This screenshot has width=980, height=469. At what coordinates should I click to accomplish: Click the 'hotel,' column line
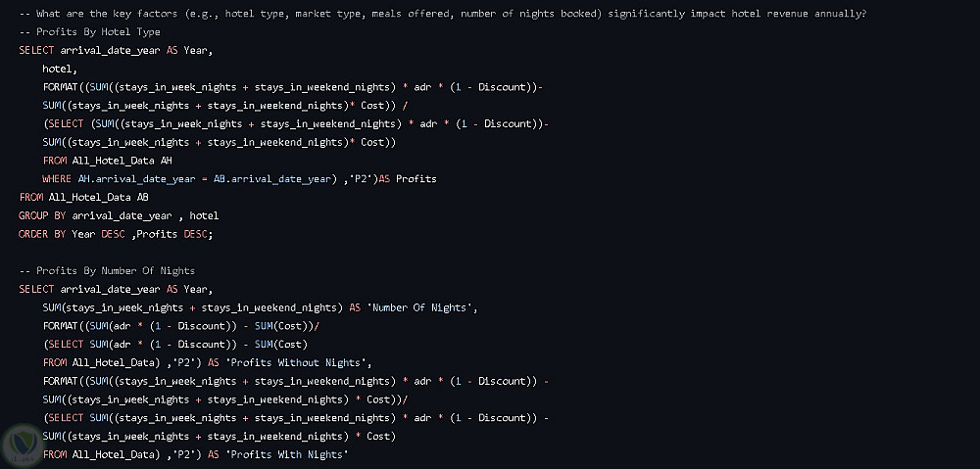click(x=59, y=69)
